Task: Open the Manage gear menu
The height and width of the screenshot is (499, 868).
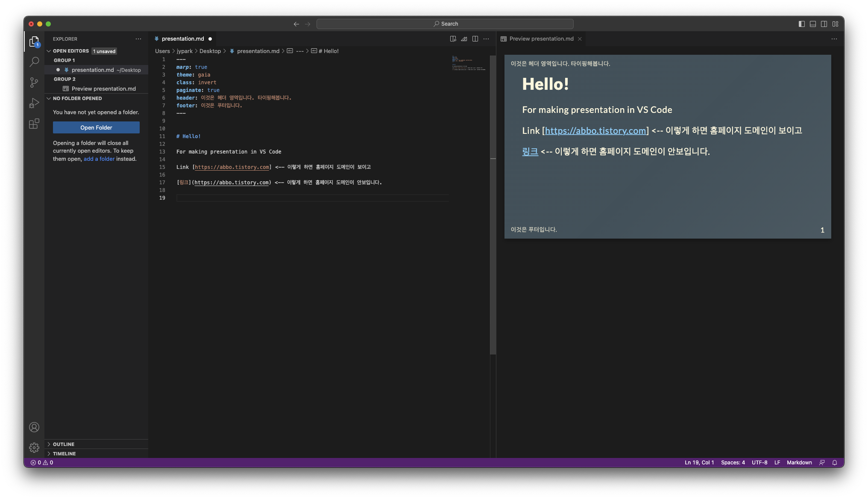Action: 34,447
